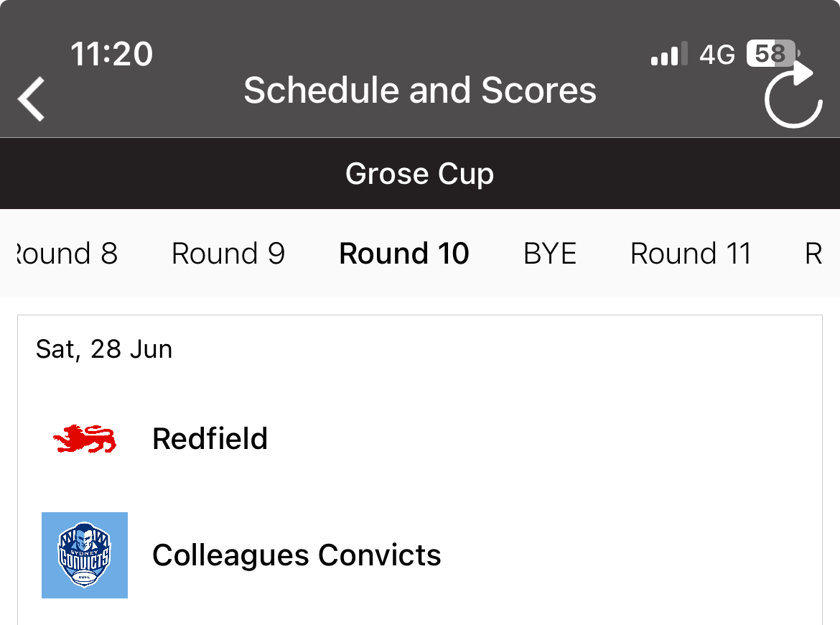Tap the Schedule and Scores title
This screenshot has width=840, height=625.
click(x=420, y=90)
